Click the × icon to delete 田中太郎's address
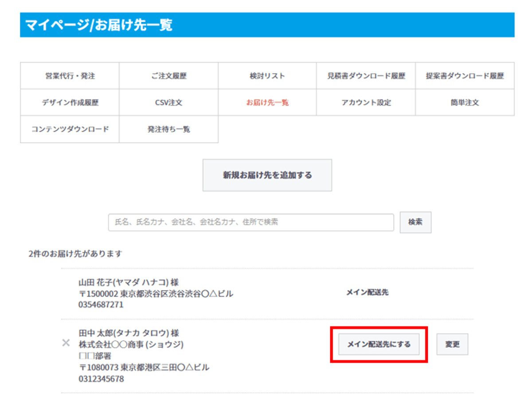This screenshot has width=532, height=408. tap(66, 342)
